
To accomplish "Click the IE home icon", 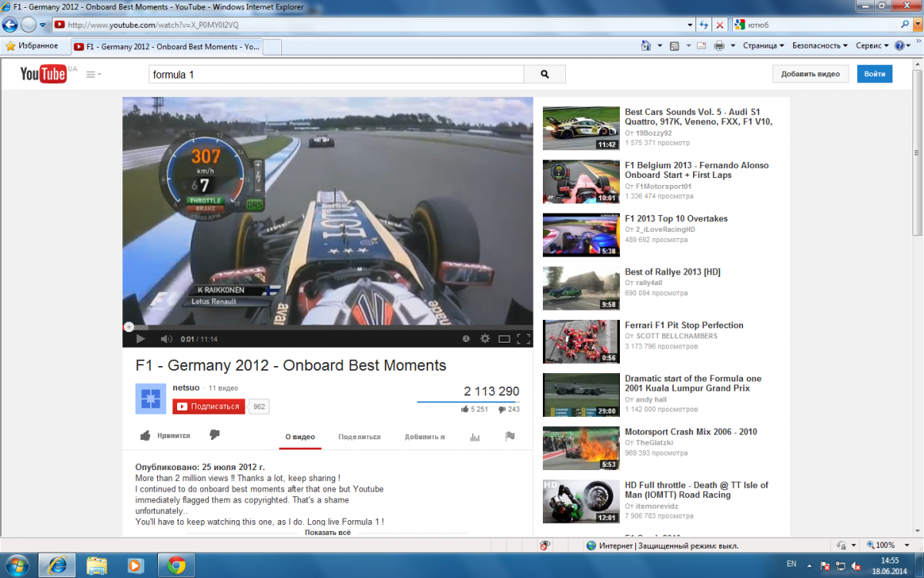I will pyautogui.click(x=646, y=46).
